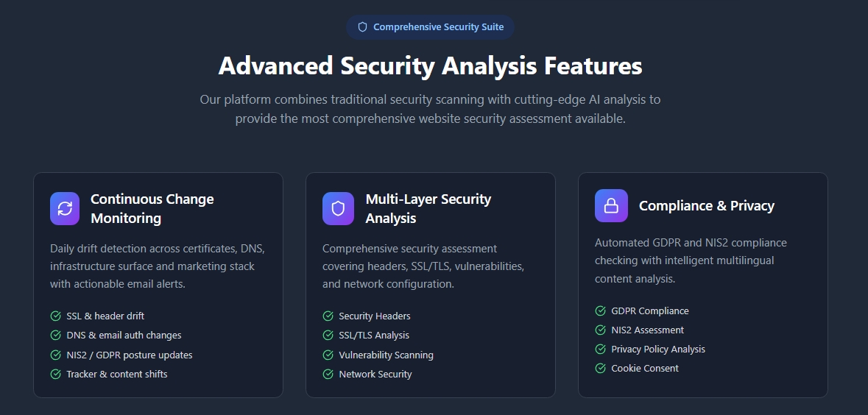Click the DNS & email auth changes item
This screenshot has height=415, width=868.
tap(124, 336)
